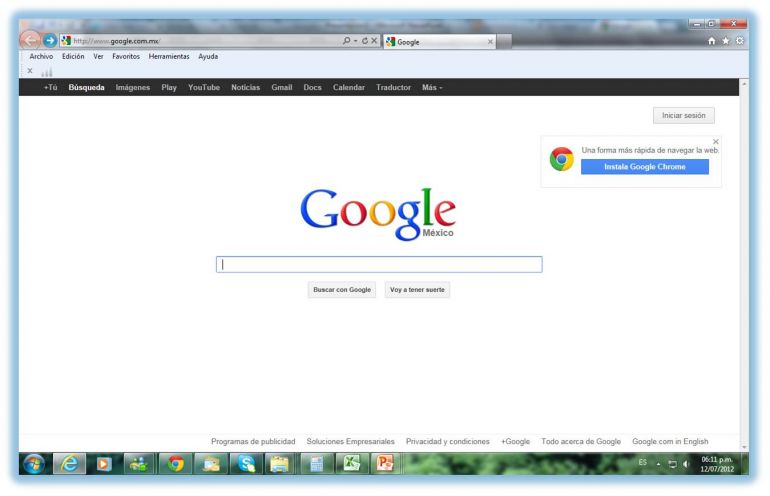The image size is (770, 496).
Task: Open PowerPoint from the taskbar
Action: [x=385, y=464]
